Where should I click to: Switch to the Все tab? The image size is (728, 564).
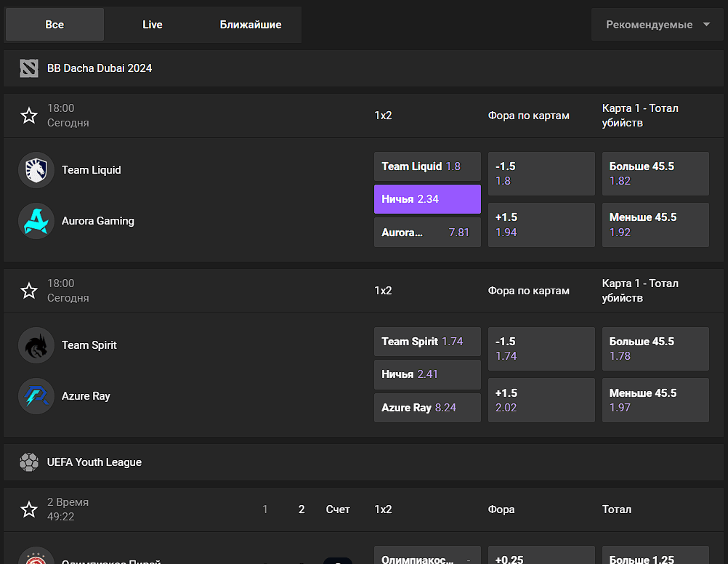pyautogui.click(x=54, y=25)
